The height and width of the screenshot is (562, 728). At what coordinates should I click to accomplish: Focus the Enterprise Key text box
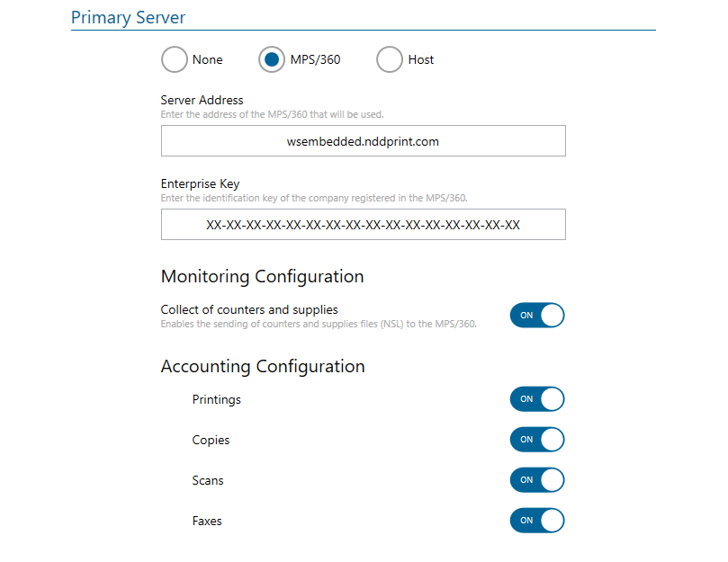(363, 225)
